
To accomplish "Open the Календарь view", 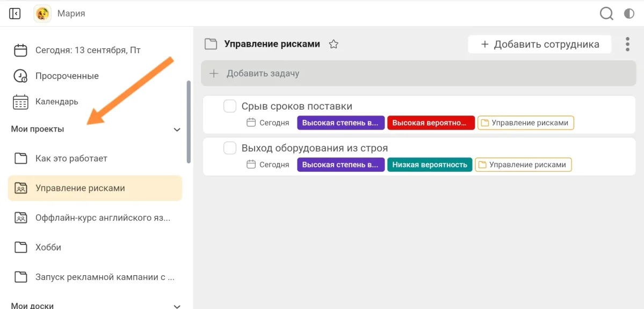I will [x=56, y=102].
